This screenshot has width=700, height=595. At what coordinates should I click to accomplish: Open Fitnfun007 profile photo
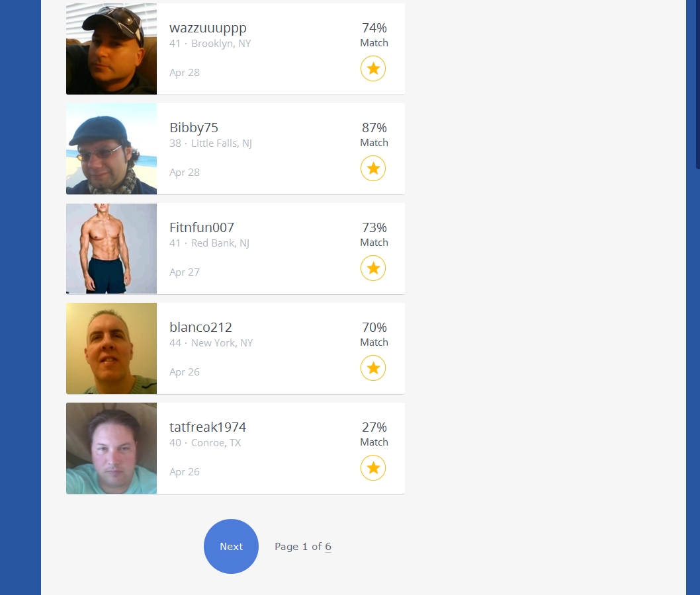click(x=111, y=249)
